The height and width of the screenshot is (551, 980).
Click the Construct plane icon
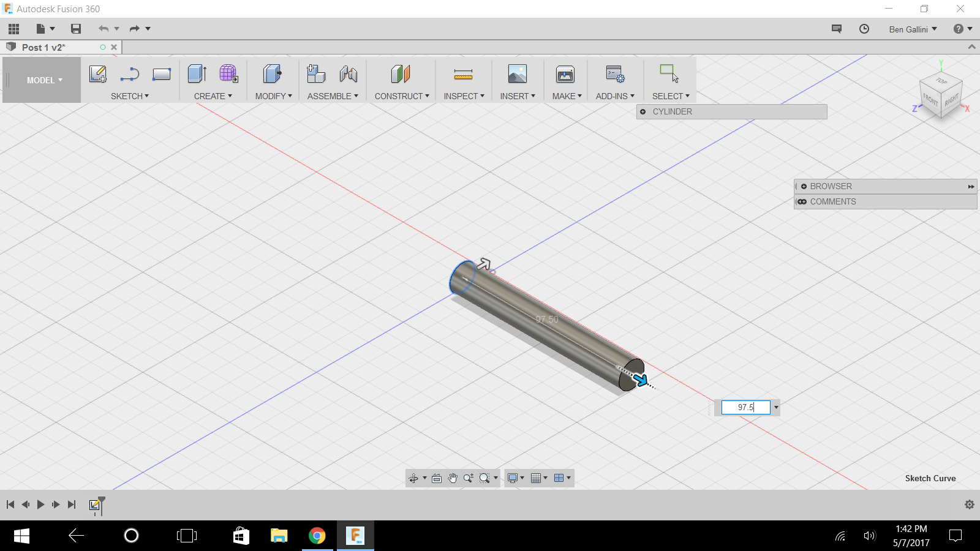401,74
